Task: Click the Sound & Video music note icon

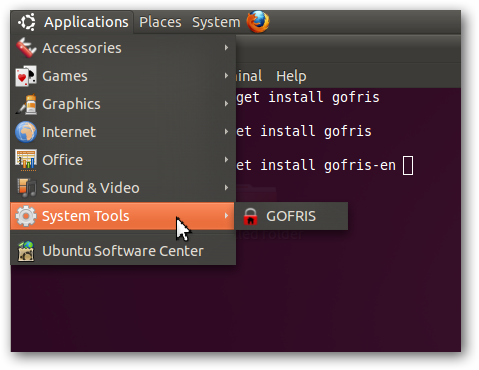Action: tap(26, 188)
